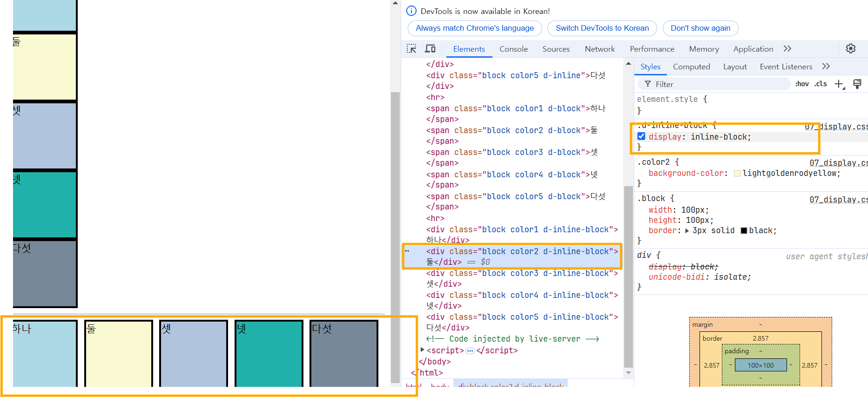Show more Styles sidebar tabs chevron
Screen dimensions: 868x397
(x=826, y=67)
